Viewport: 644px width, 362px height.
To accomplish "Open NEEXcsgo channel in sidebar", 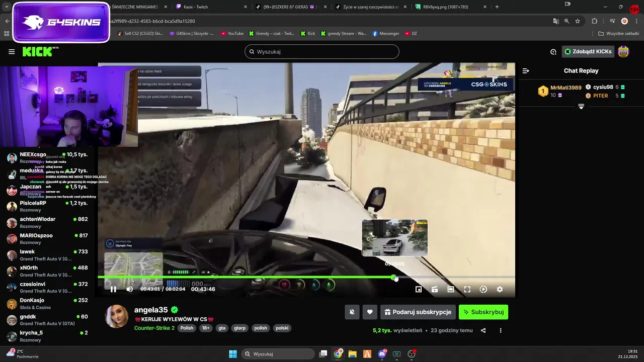I will coord(48,158).
